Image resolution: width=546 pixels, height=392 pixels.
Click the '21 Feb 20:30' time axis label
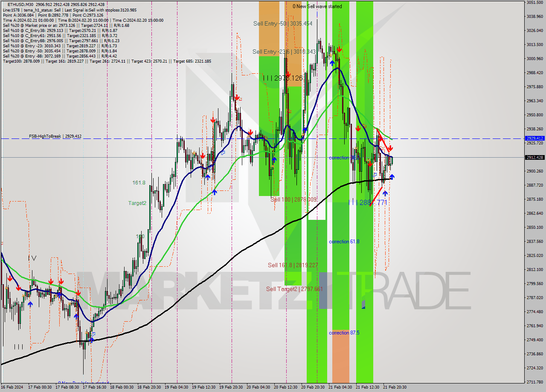tap(395, 387)
